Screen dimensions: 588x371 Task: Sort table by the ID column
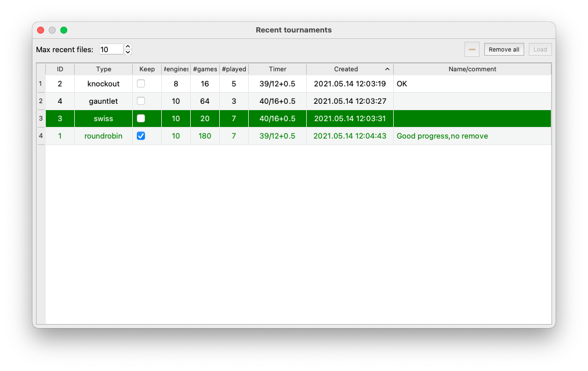(60, 69)
